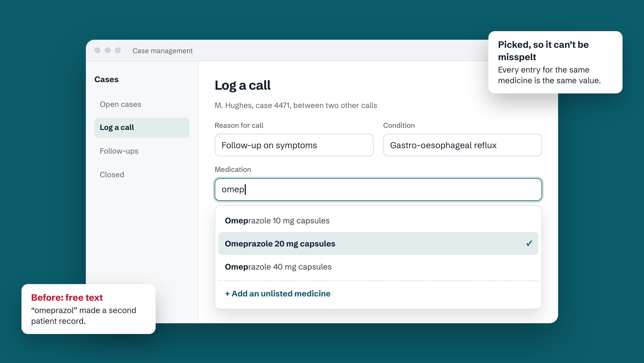Click the Reason for call field
The height and width of the screenshot is (363, 644).
click(x=294, y=145)
